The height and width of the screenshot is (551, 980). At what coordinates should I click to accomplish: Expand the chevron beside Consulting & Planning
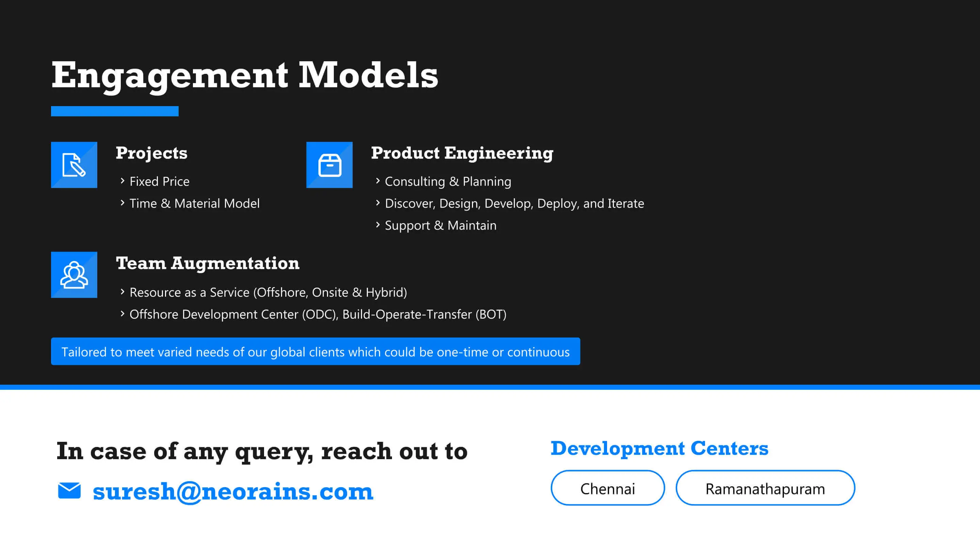378,181
